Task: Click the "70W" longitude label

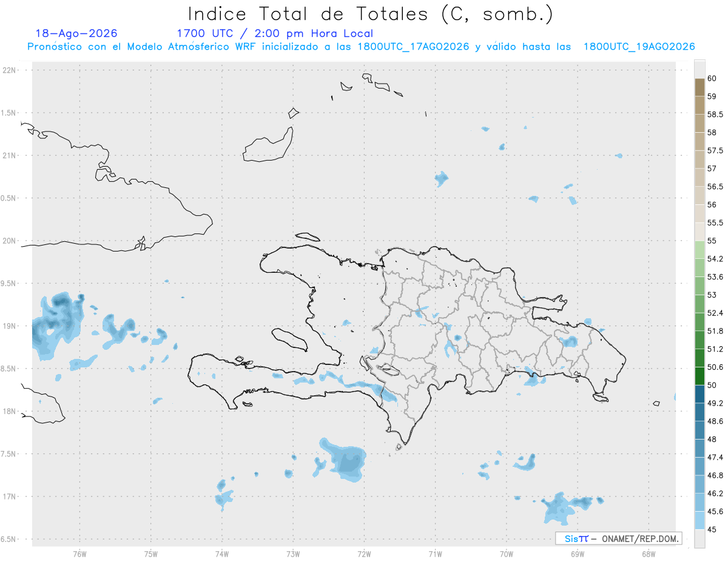Action: (507, 554)
